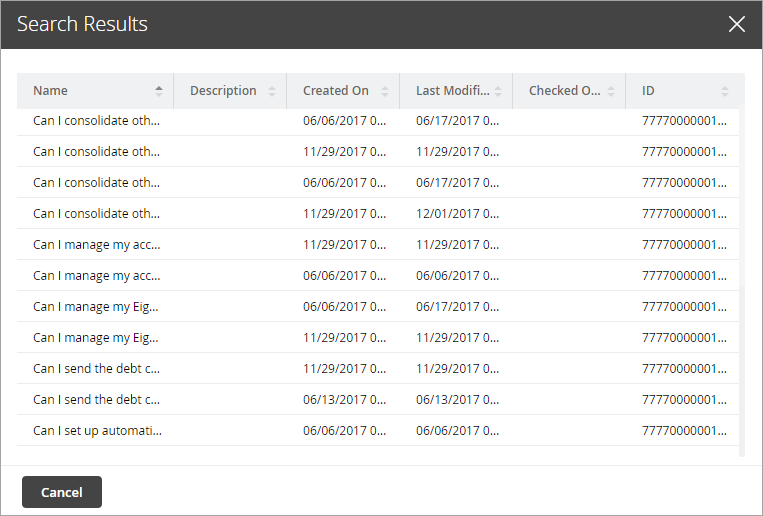Select the 'Can I set up automati...' row
The width and height of the screenshot is (763, 516).
97,431
